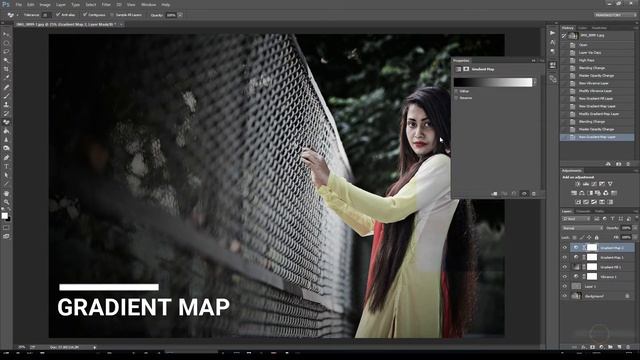Select the Lasso tool
Image resolution: width=640 pixels, height=360 pixels.
[x=6, y=51]
